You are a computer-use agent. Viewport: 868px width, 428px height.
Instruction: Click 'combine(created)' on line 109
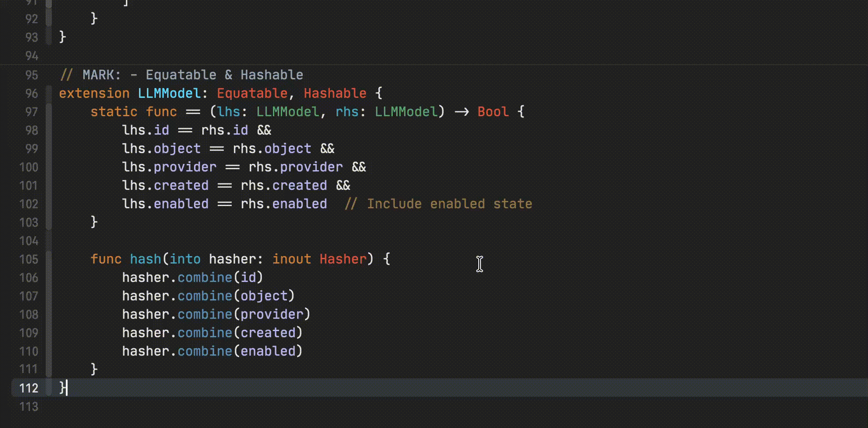[240, 333]
